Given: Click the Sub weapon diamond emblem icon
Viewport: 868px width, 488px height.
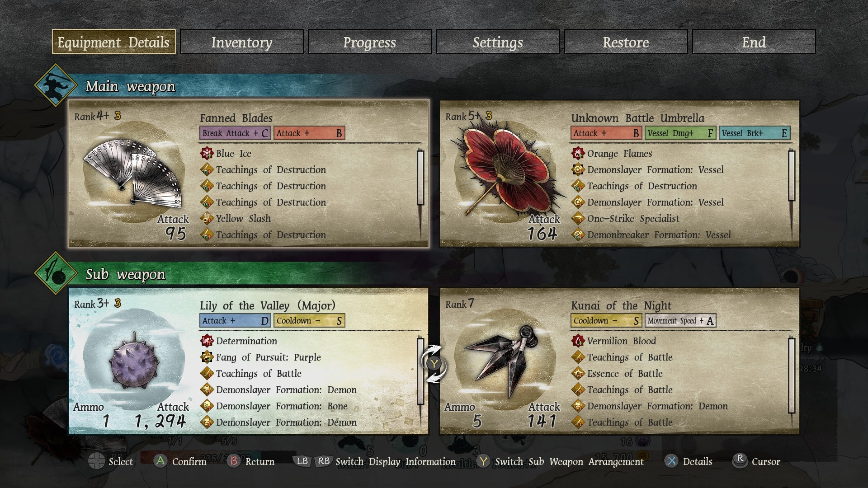Looking at the screenshot, I should click(x=56, y=273).
